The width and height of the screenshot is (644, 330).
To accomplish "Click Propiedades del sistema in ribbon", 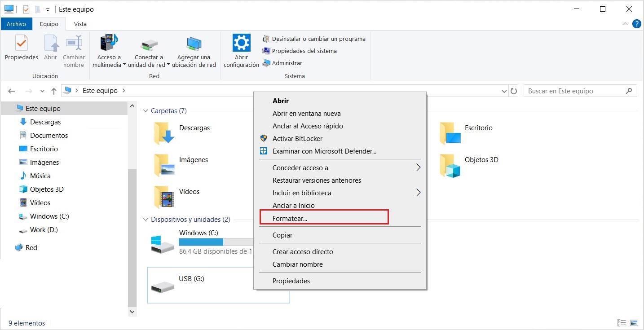I will [304, 51].
